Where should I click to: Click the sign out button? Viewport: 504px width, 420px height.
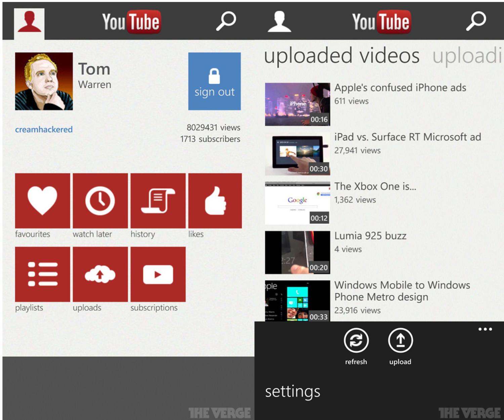214,81
